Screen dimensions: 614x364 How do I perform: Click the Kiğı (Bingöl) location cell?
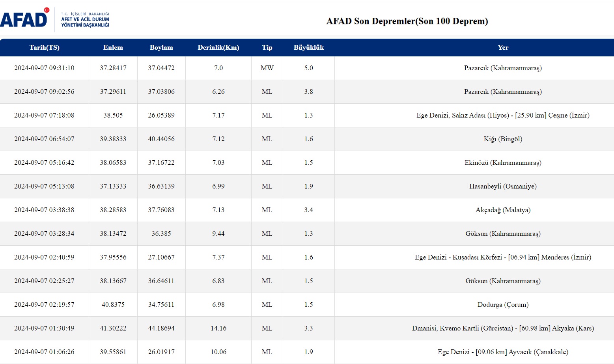pos(503,139)
